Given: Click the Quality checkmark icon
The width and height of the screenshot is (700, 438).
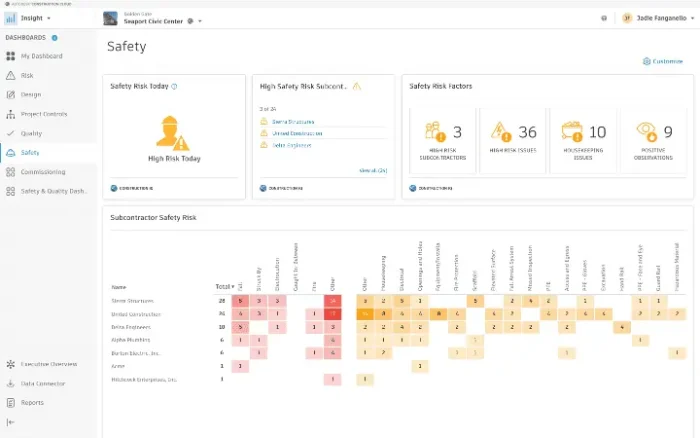Looking at the screenshot, I should point(11,133).
